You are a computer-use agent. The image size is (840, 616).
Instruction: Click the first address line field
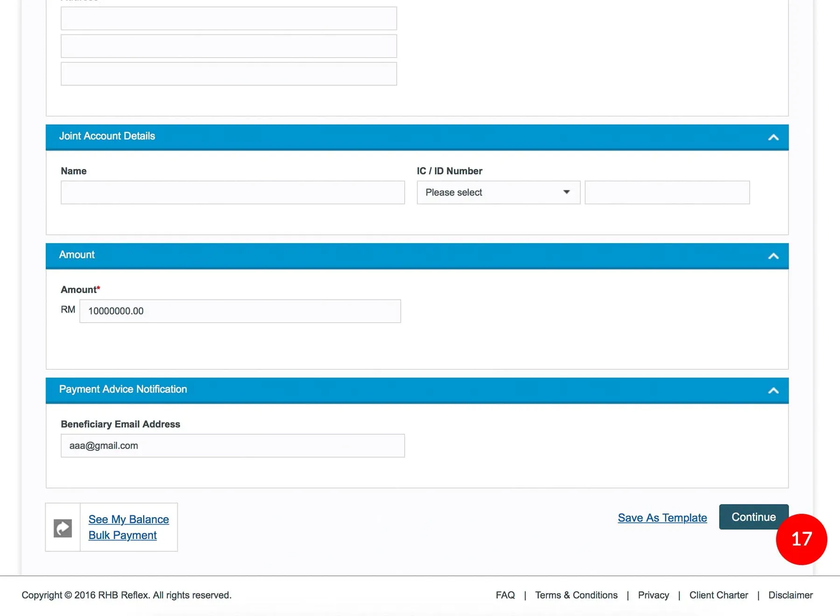[229, 18]
